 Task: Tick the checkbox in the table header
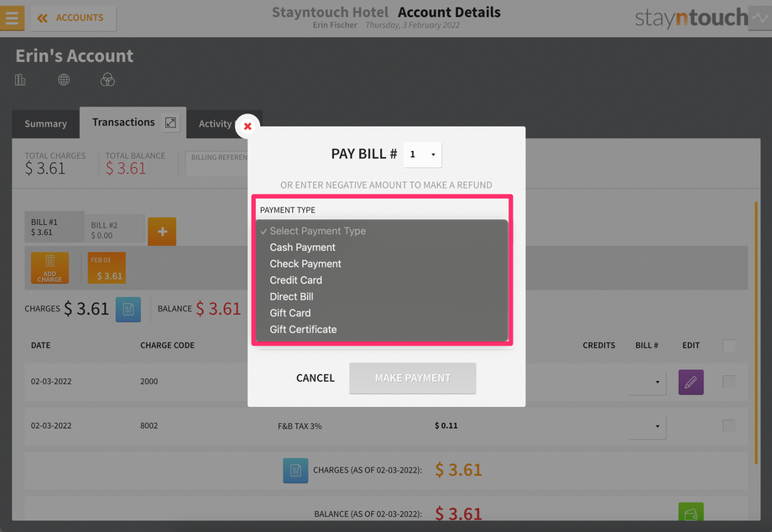729,346
